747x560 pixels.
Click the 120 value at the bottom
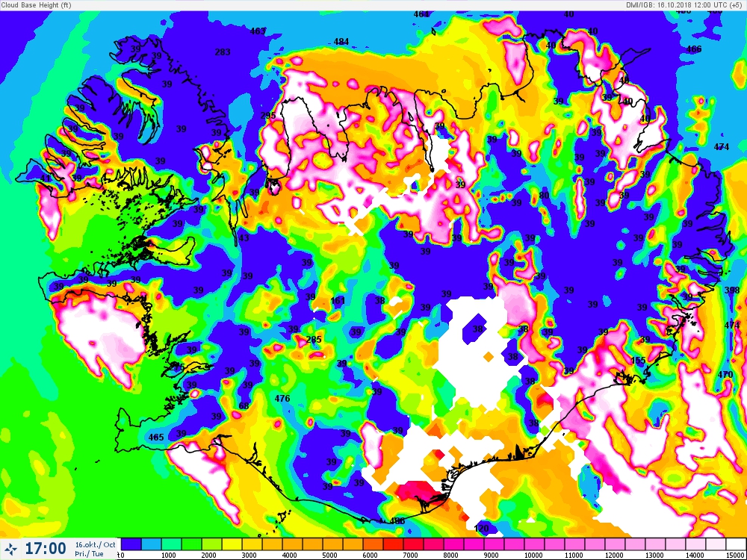pos(482,529)
